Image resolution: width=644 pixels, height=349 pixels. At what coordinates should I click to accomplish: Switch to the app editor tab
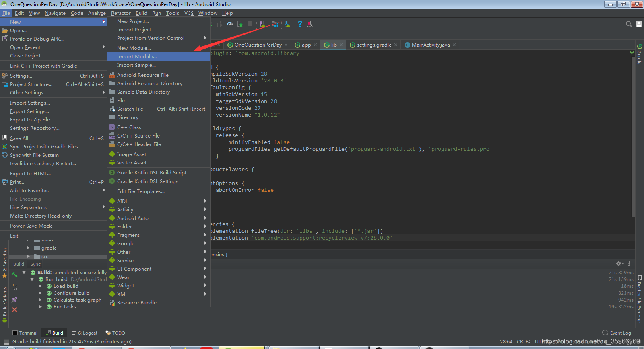[x=306, y=45]
